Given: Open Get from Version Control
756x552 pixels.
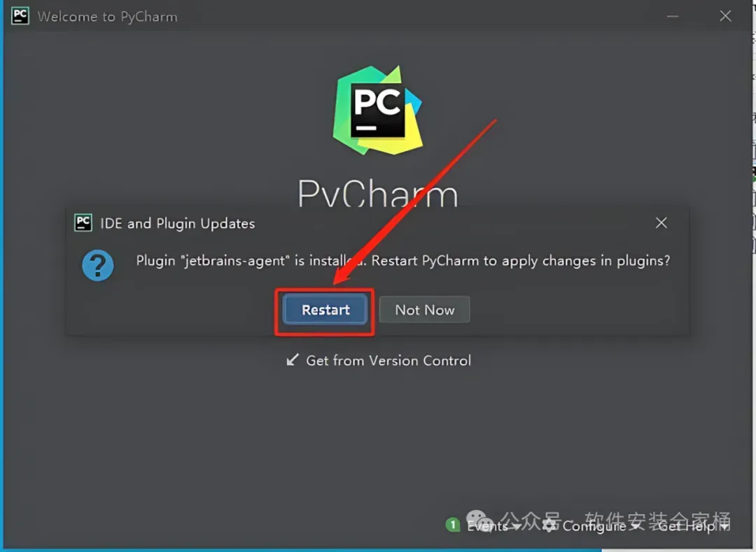Looking at the screenshot, I should 379,360.
